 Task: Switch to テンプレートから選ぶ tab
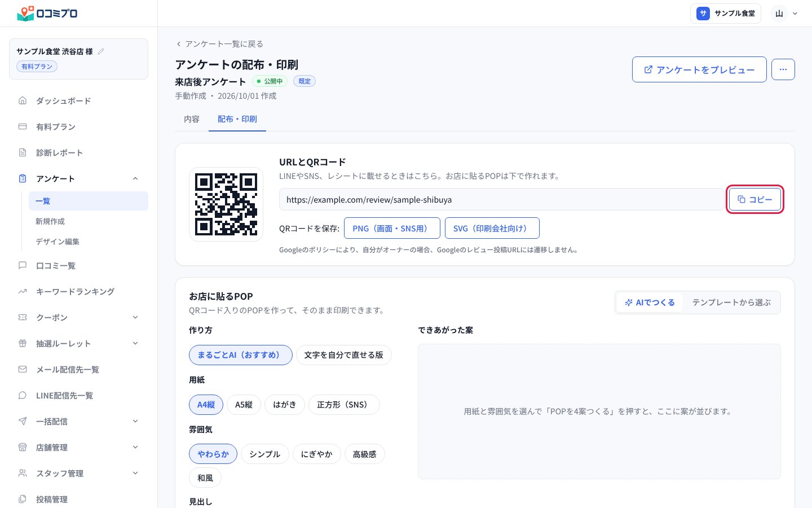pos(731,303)
